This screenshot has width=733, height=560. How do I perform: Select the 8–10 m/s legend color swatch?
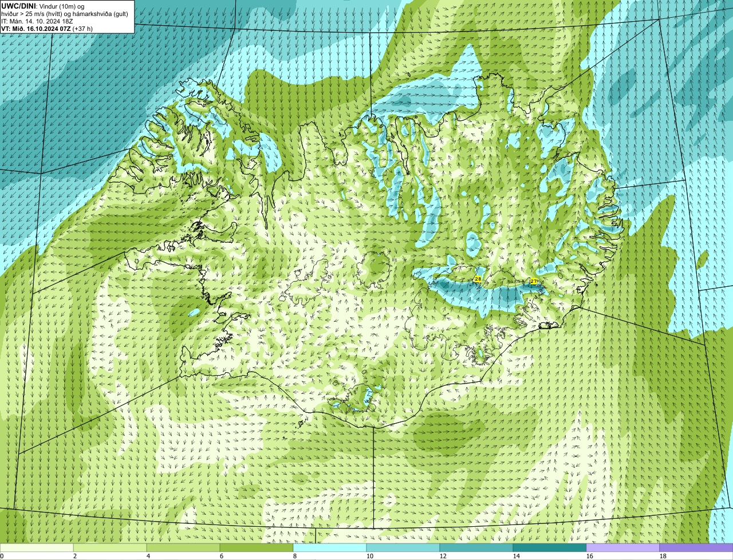tap(330, 547)
